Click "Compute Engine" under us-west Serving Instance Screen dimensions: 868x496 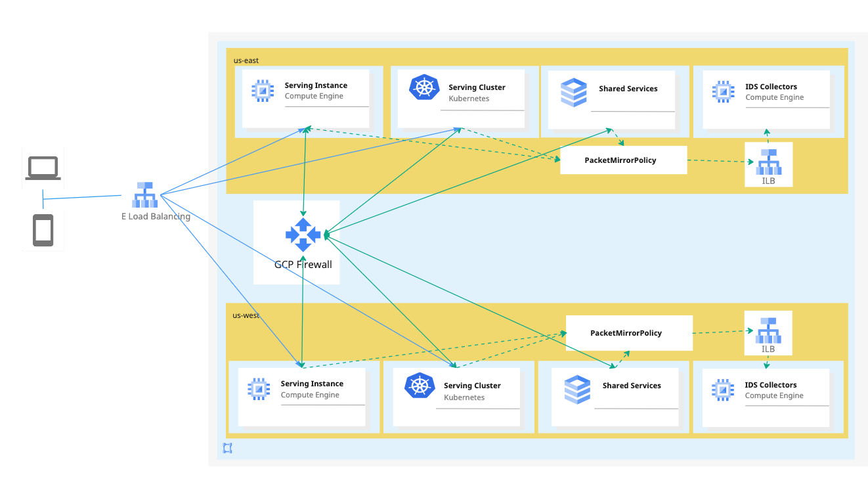point(310,395)
